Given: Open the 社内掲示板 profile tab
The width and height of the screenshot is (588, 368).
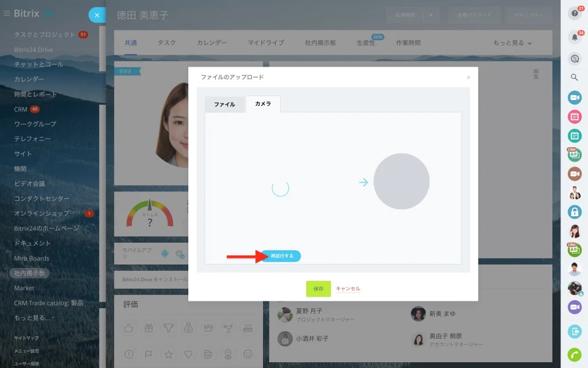Looking at the screenshot, I should click(x=320, y=43).
